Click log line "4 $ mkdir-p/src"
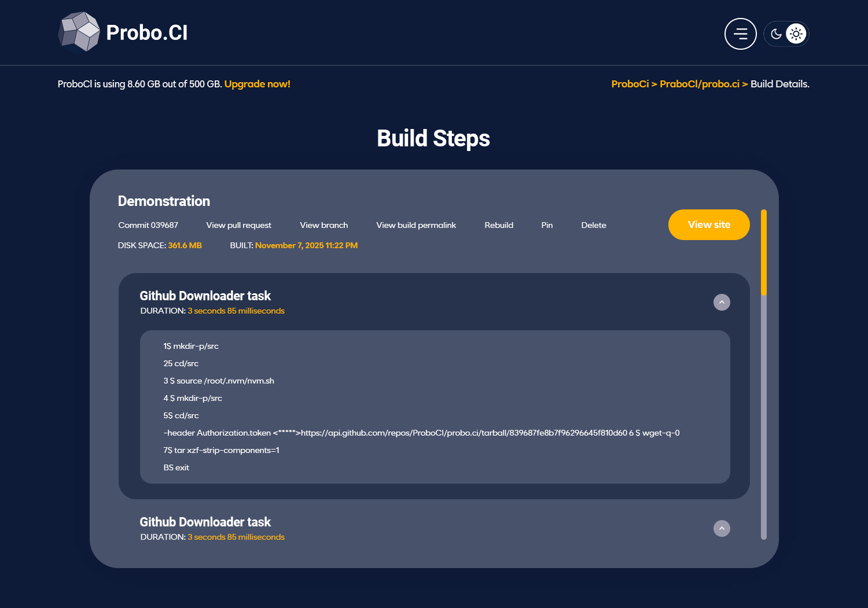Viewport: 868px width, 608px height. tap(193, 398)
